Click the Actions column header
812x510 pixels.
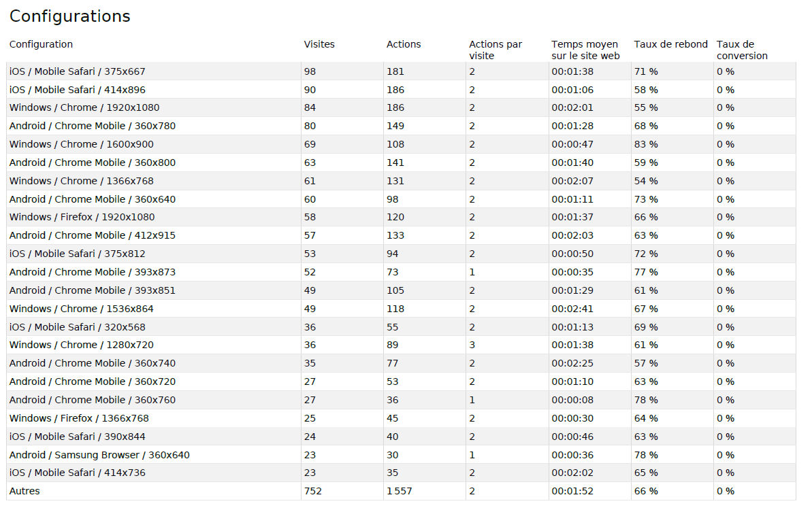pos(404,44)
